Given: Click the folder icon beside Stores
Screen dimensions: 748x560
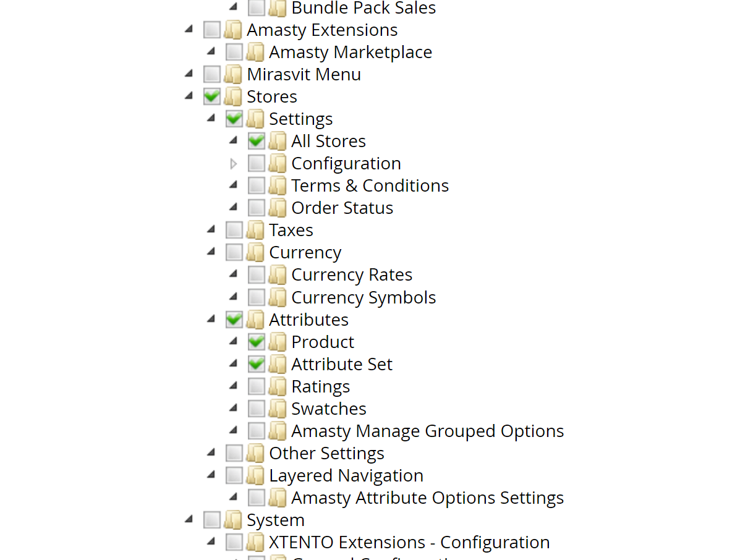Looking at the screenshot, I should (233, 96).
